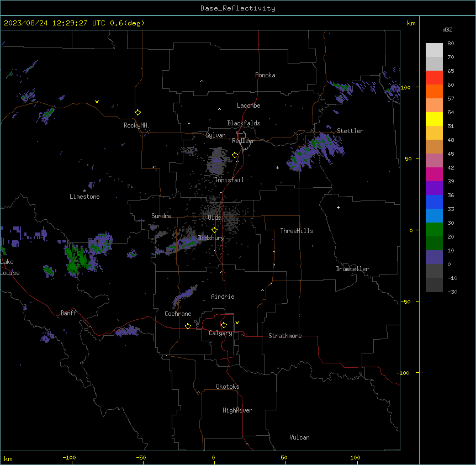Click the Banff label
This screenshot has height=465, width=476.
[x=68, y=313]
